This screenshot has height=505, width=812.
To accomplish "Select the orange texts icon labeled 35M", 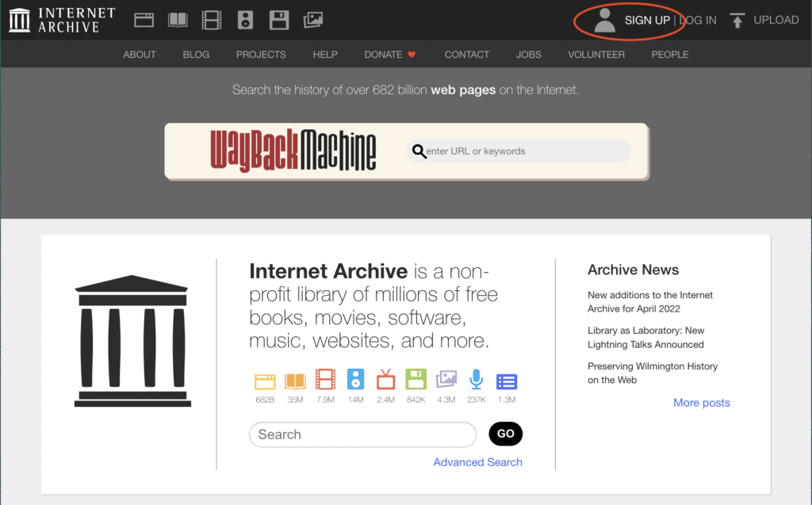I will pyautogui.click(x=295, y=381).
